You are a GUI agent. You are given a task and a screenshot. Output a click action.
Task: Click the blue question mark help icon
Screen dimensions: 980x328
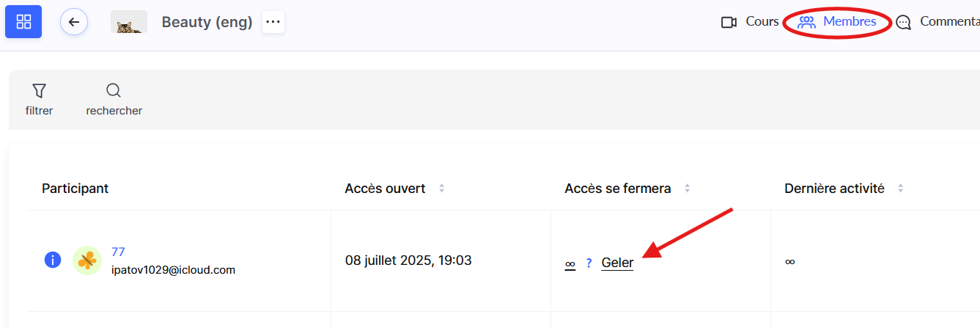[x=589, y=263]
